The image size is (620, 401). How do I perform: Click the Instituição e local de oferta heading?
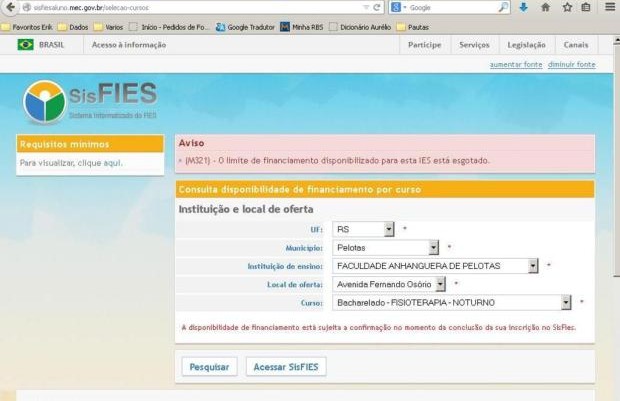pos(246,209)
